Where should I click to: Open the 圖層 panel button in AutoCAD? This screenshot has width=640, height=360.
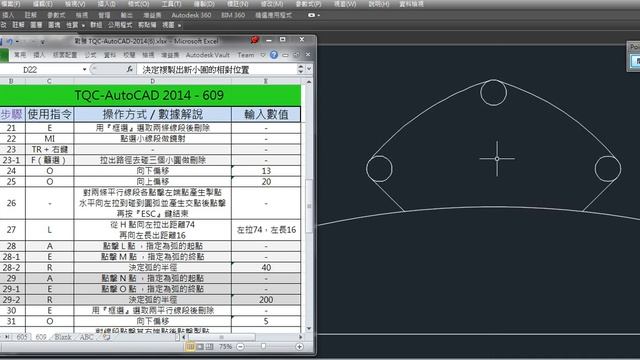[36, 25]
